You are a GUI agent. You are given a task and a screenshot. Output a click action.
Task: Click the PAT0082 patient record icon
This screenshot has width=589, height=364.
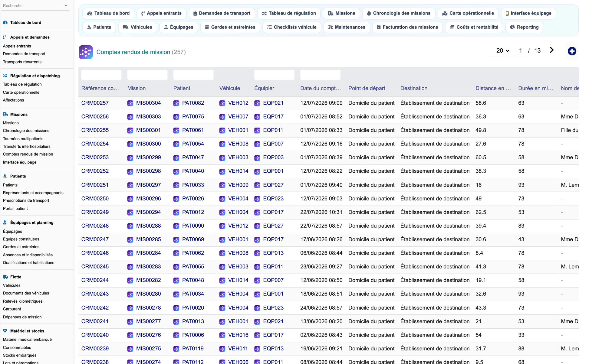176,103
